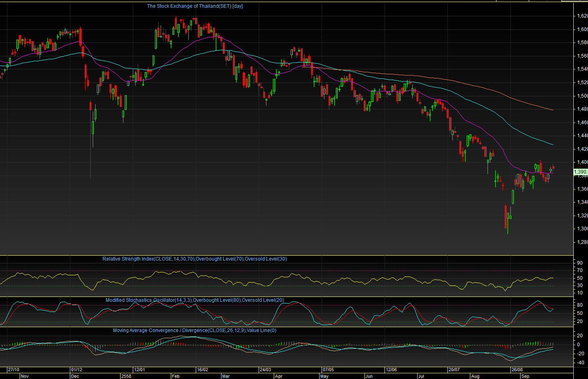Select the 01/12 date marker
This screenshot has height=379, width=588.
click(77, 370)
